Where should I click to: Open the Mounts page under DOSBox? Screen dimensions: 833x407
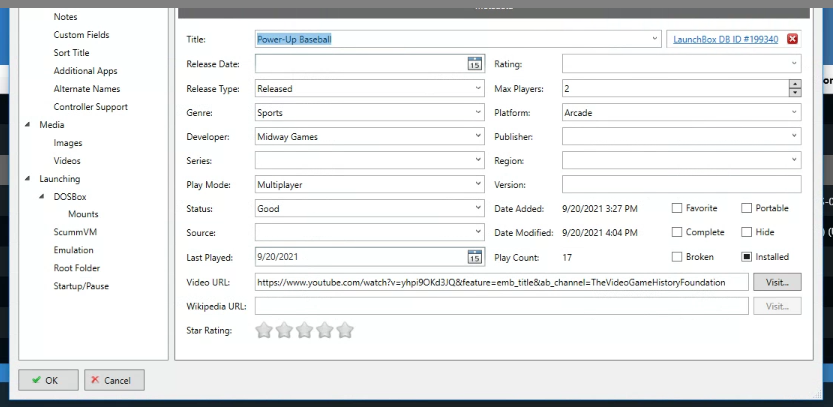tap(83, 214)
